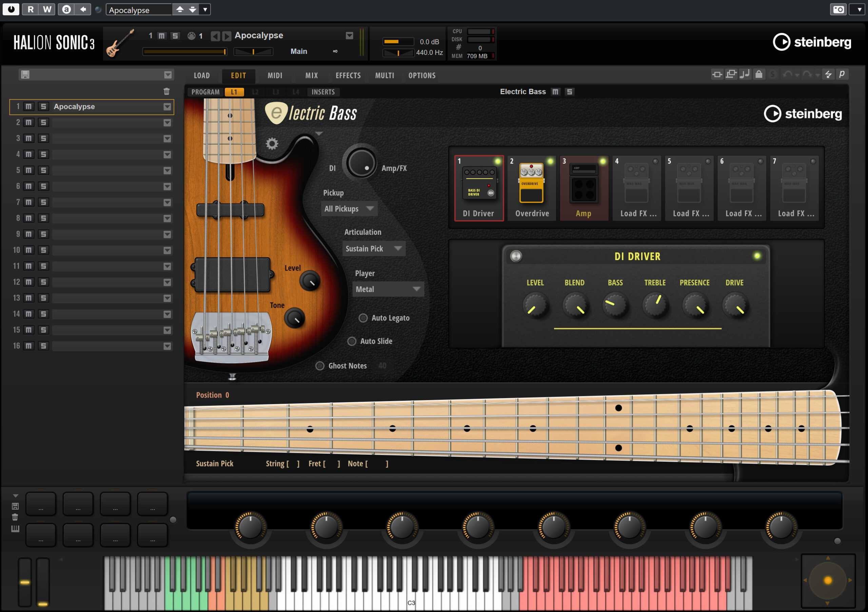The image size is (868, 612).
Task: Click the trigger pads save icon
Action: pyautogui.click(x=15, y=506)
